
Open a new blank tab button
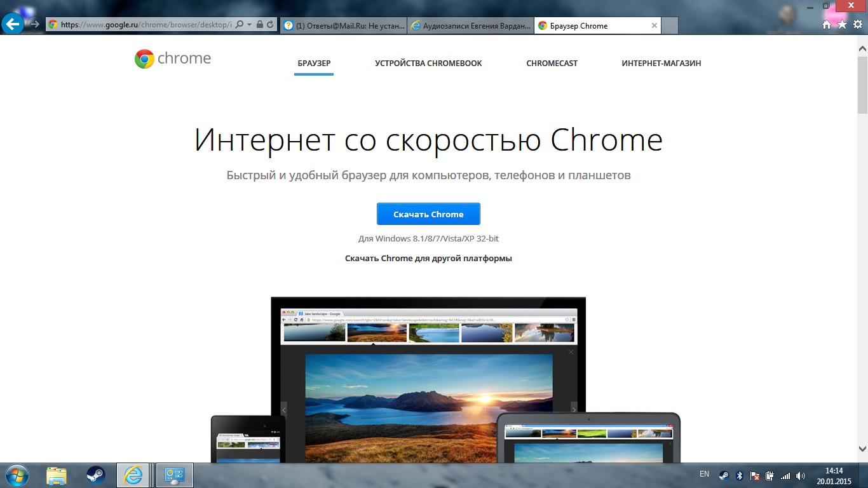tap(670, 25)
